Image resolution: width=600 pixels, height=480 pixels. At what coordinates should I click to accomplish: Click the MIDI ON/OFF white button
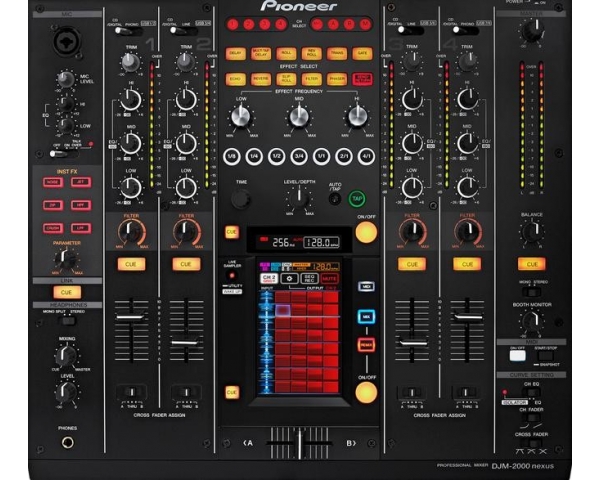point(517,355)
